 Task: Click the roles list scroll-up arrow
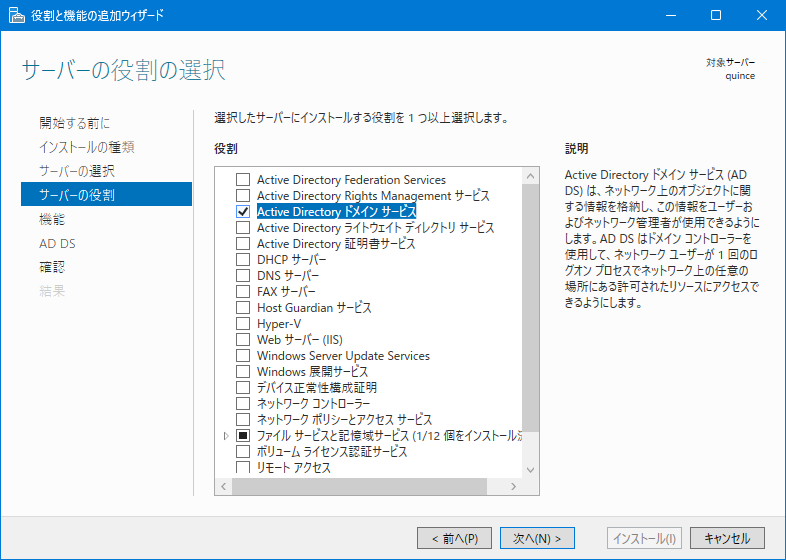coord(530,176)
